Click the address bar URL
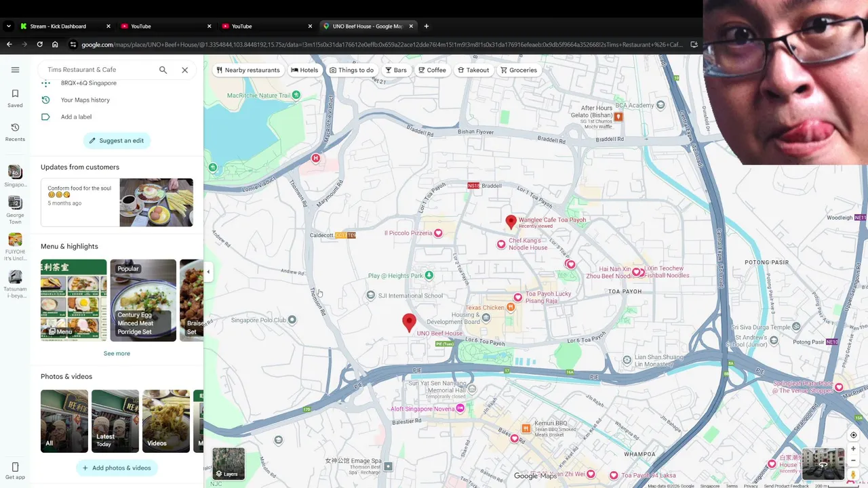 [382, 45]
